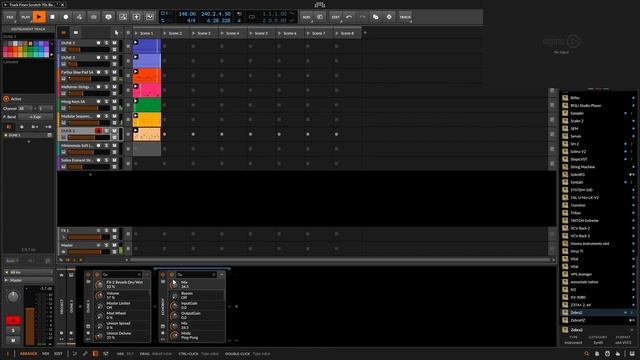Screen dimensions: 640x360
Task: Launch the Modular Sequencer yellow clip
Action: coord(136,116)
